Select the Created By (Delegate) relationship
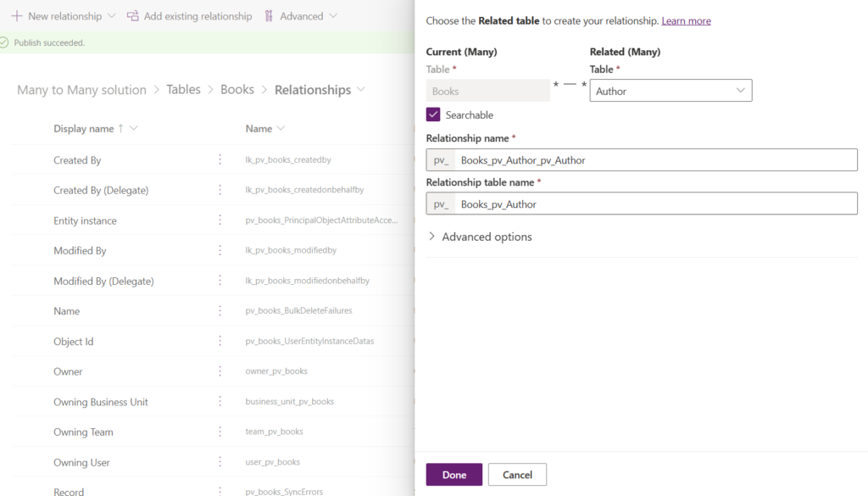Screen dimensions: 868x496 pos(101,190)
